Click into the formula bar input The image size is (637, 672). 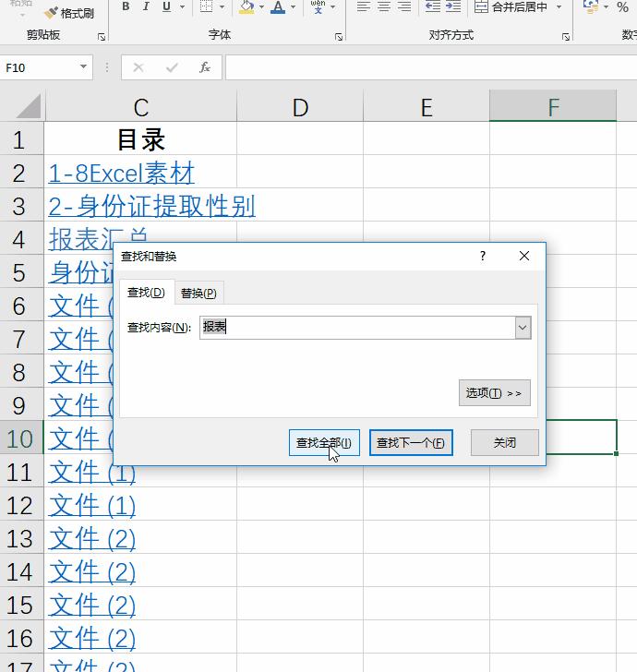(431, 67)
